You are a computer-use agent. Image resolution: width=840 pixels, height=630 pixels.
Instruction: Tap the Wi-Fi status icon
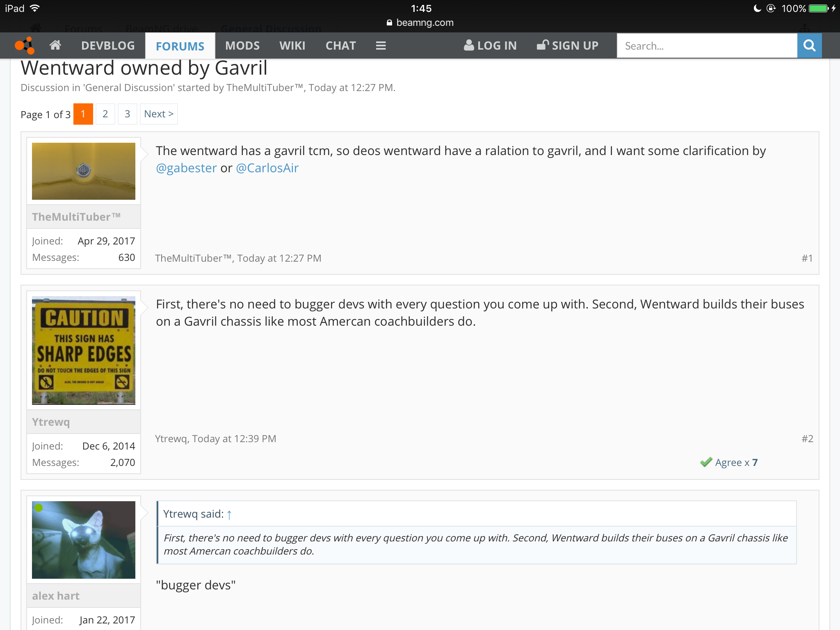pos(35,8)
